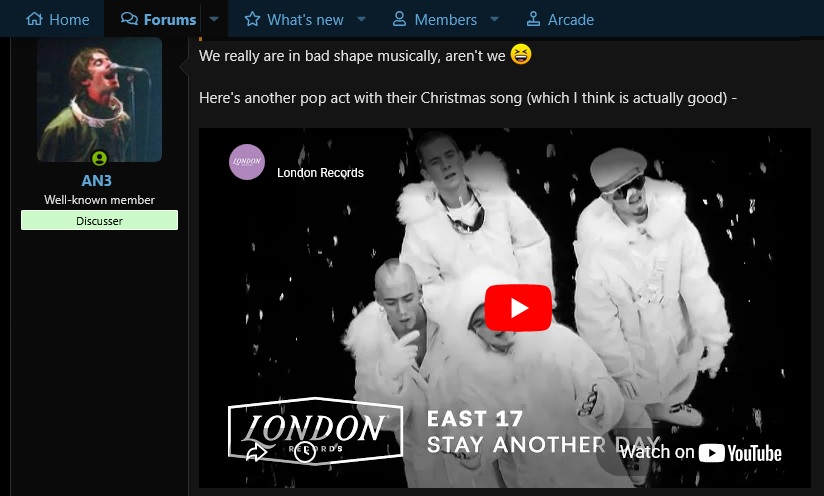Play the East 17 YouTube video
This screenshot has height=496, width=824.
[518, 308]
